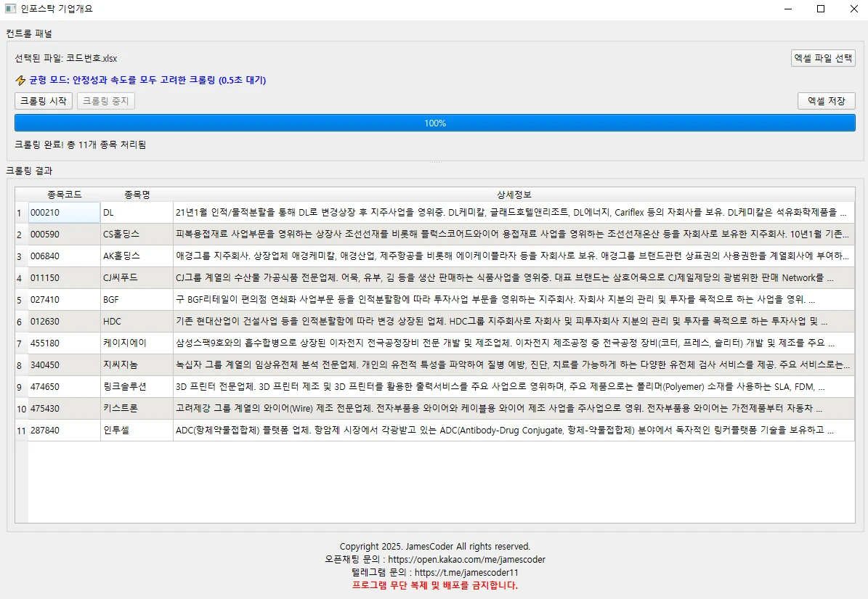Click the 크롤링 시작 button
The width and height of the screenshot is (868, 599).
pos(43,101)
